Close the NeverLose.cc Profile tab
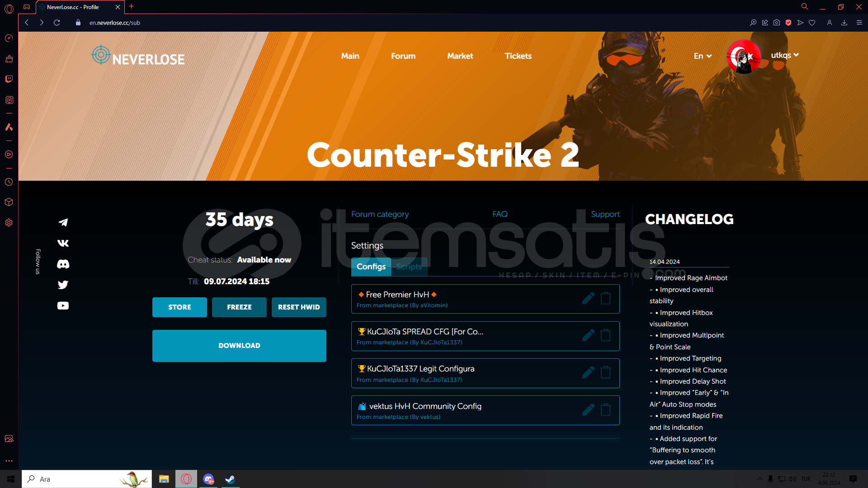This screenshot has height=488, width=868. [x=118, y=7]
